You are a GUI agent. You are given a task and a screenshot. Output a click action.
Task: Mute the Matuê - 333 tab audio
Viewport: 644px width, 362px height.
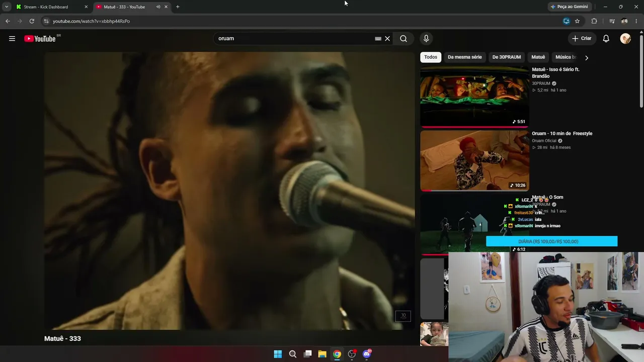pos(158,7)
